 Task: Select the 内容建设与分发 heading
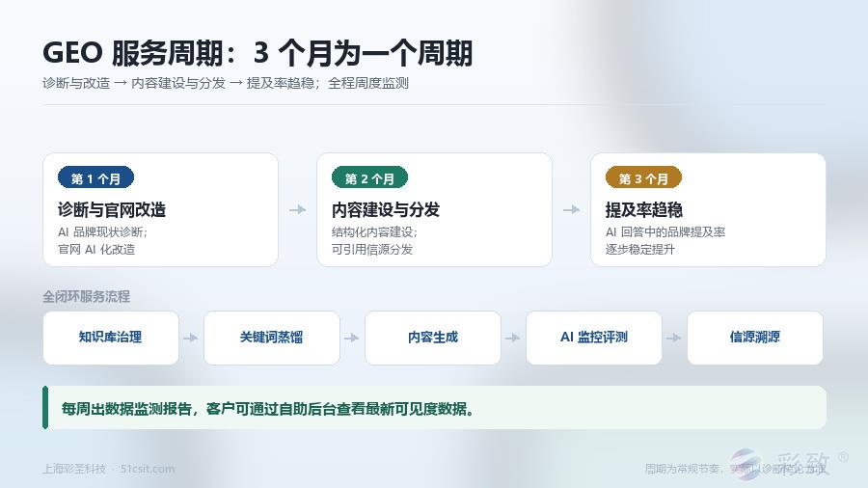point(386,209)
